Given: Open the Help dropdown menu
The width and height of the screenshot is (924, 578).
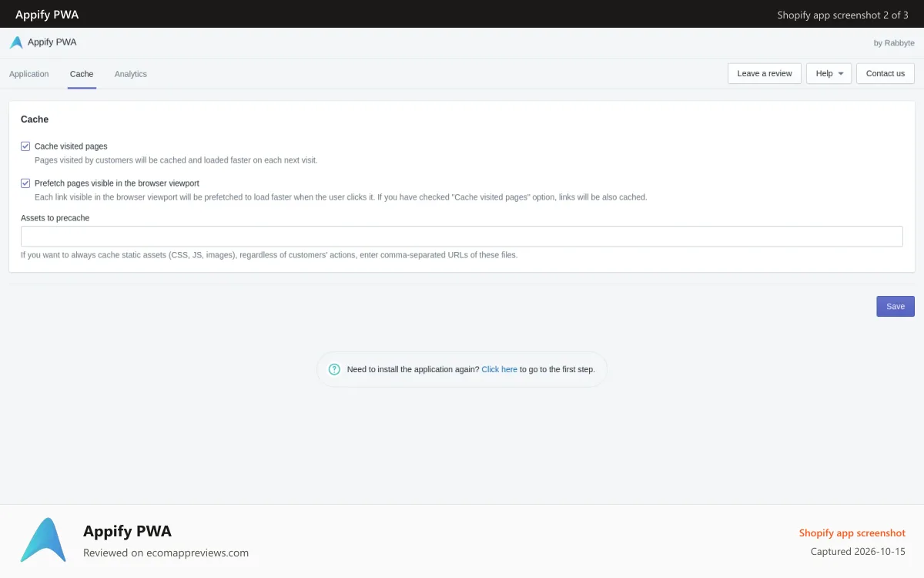Looking at the screenshot, I should coord(829,73).
